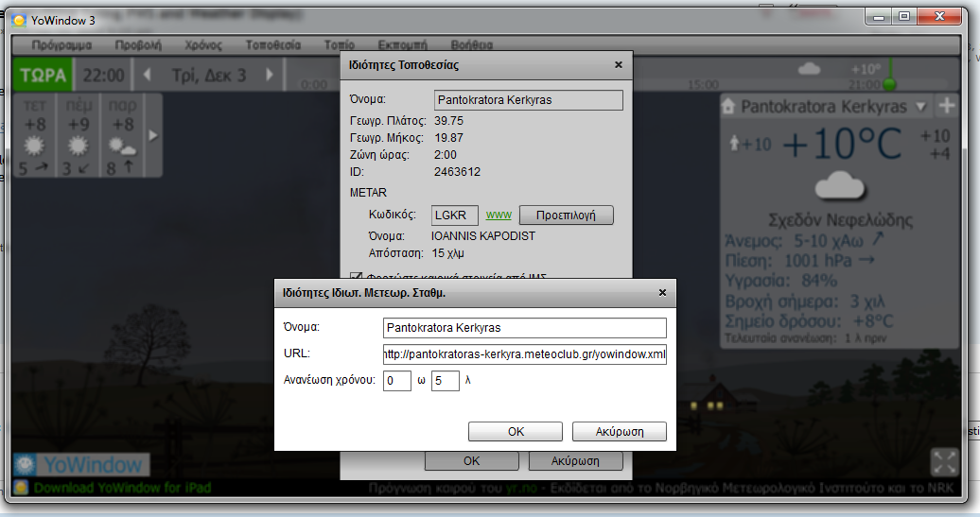980x517 pixels.
Task: Click OK in the weather station dialog
Action: [515, 431]
